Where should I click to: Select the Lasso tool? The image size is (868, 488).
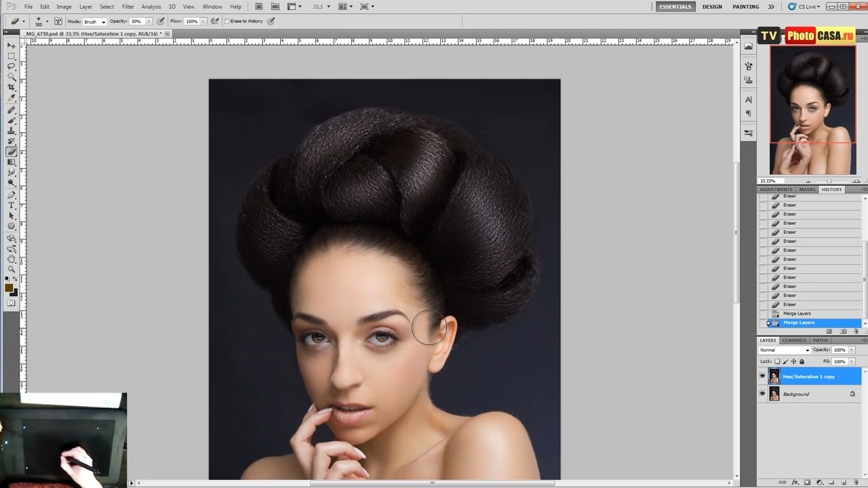[x=12, y=66]
